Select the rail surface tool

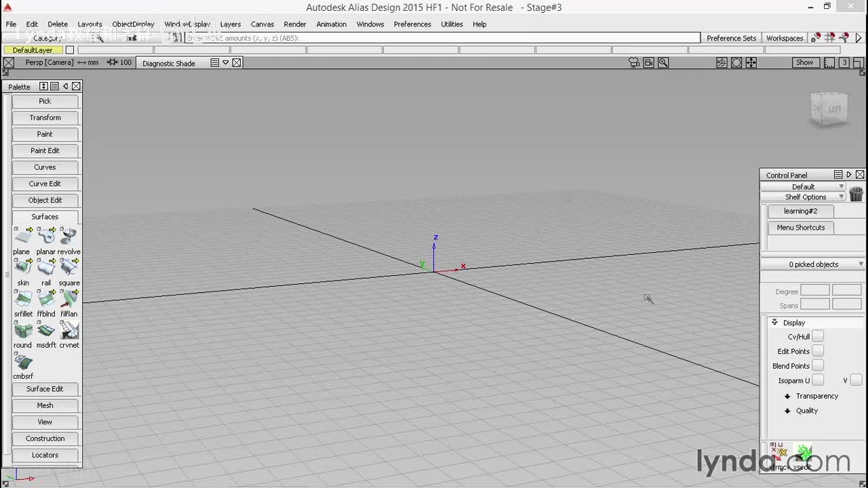[46, 267]
